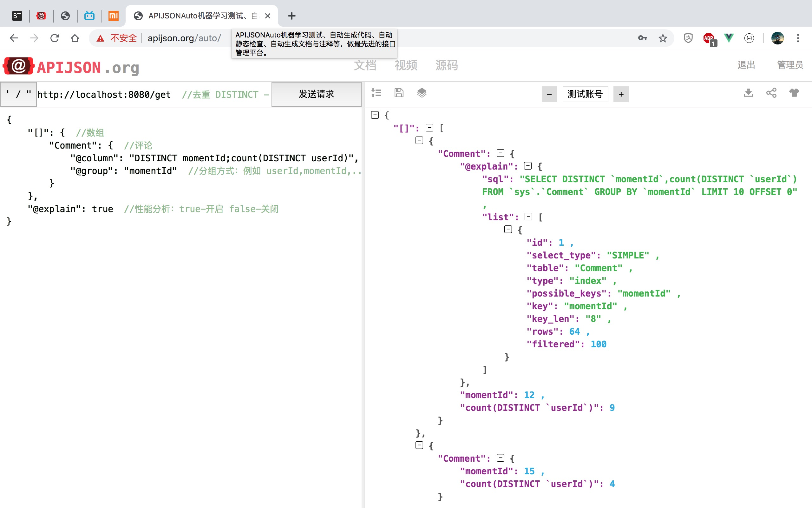Open the red @ APIJSON pinned tab

pyautogui.click(x=41, y=16)
